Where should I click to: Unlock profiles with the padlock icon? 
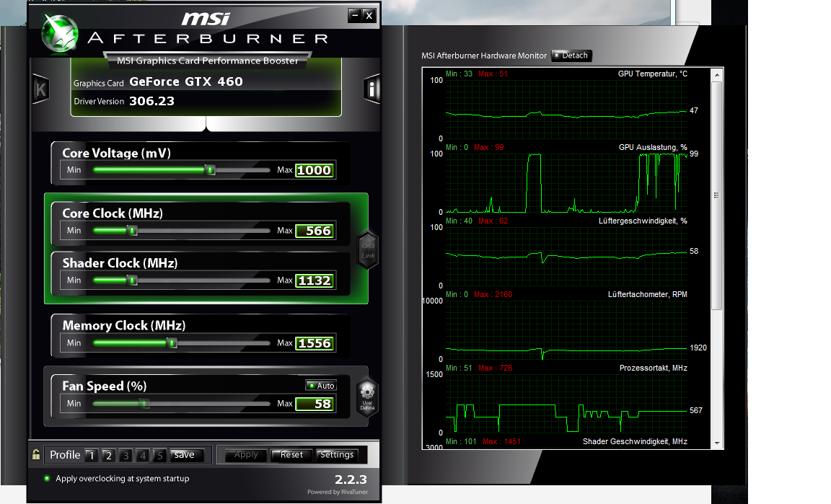tap(36, 454)
